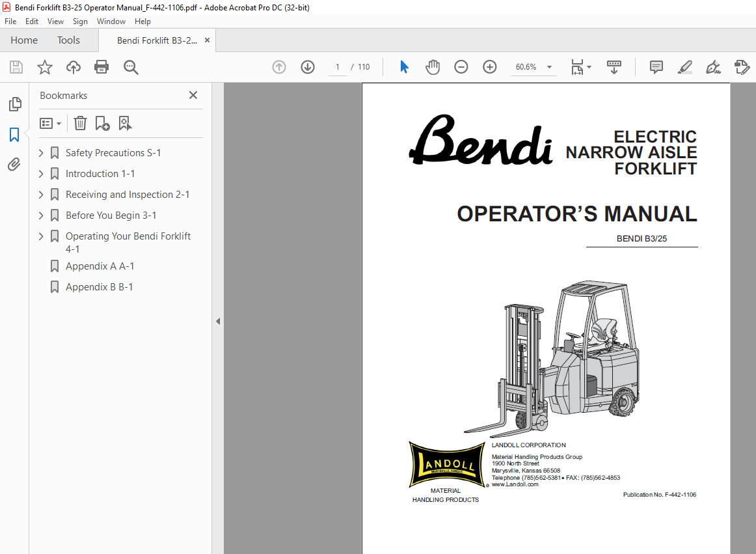Close the Bendi Forklift document tab
This screenshot has width=756, height=554.
click(208, 40)
